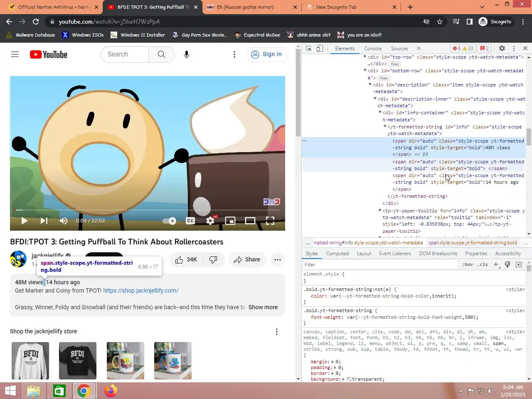Click the YouTube search magnifier button

pos(161,54)
